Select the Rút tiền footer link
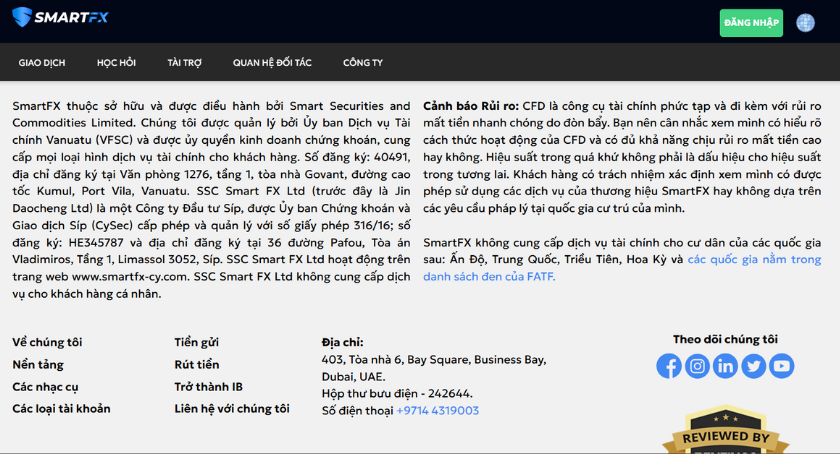 point(196,364)
